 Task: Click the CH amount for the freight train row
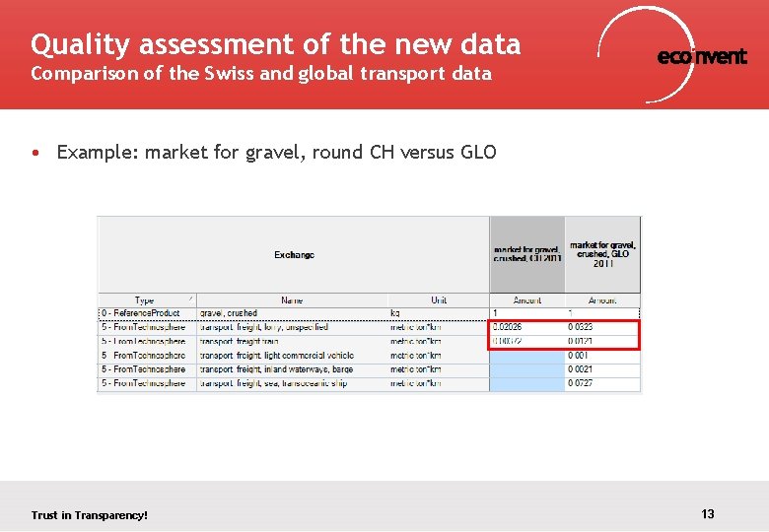click(x=527, y=342)
